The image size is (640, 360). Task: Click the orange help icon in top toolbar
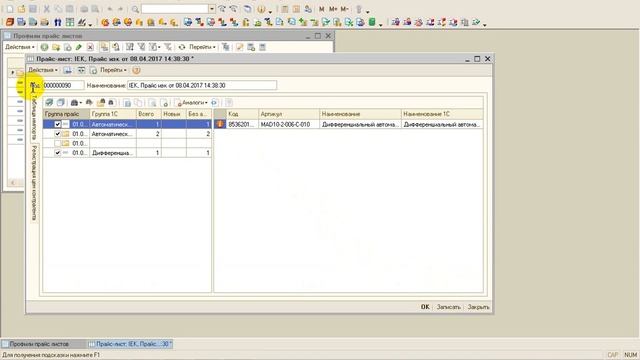[x=261, y=9]
